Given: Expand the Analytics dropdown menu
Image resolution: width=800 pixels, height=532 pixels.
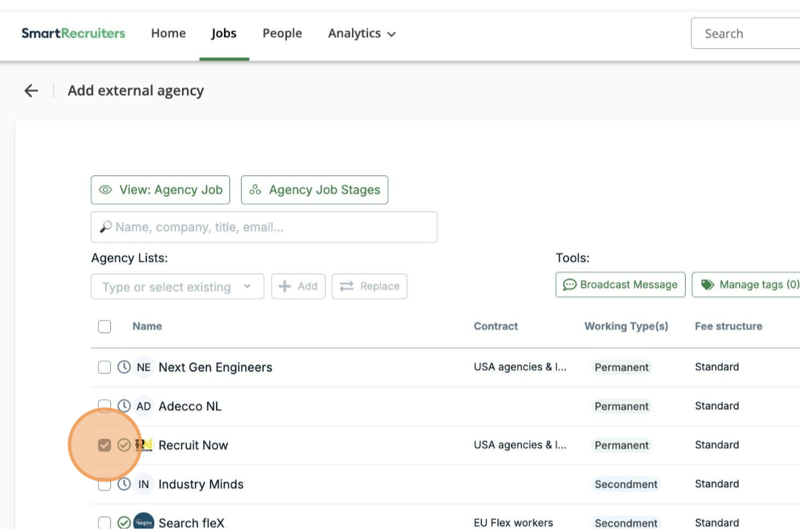Looking at the screenshot, I should point(361,34).
